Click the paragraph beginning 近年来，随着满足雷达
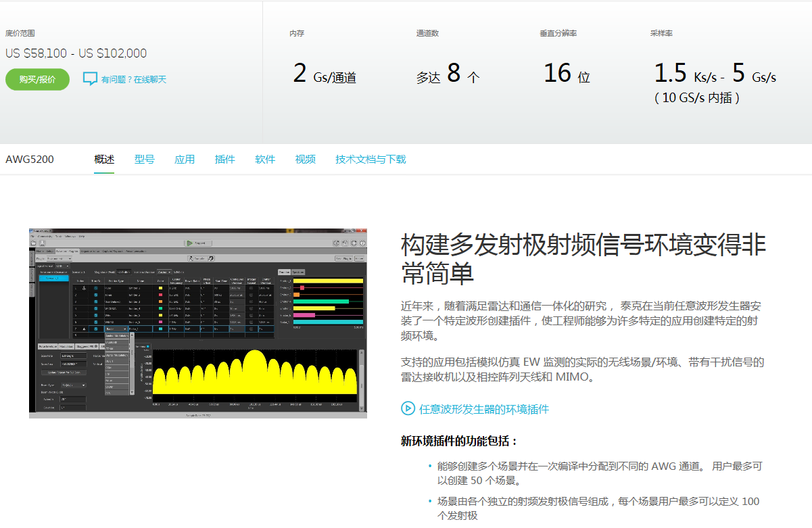The image size is (812, 528). click(x=583, y=320)
